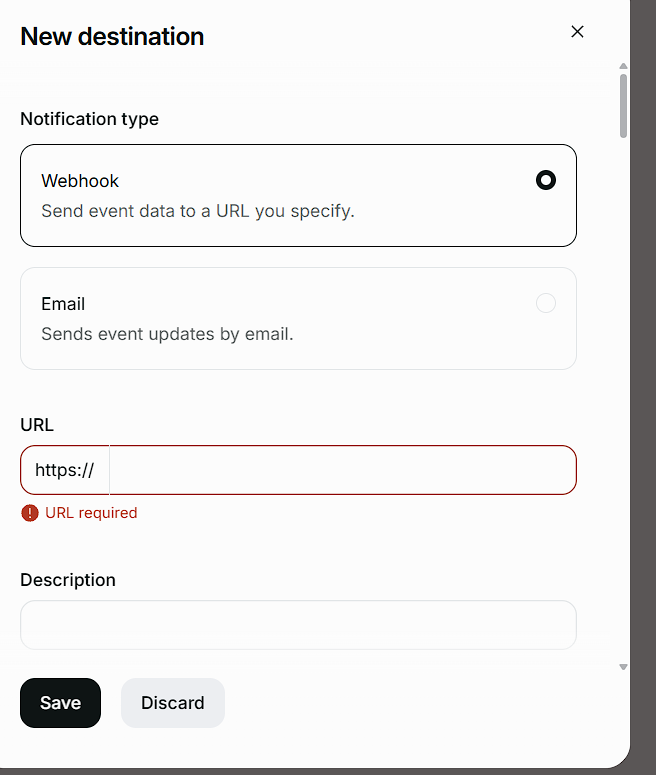
Task: Click the URL required error icon
Action: 30,513
